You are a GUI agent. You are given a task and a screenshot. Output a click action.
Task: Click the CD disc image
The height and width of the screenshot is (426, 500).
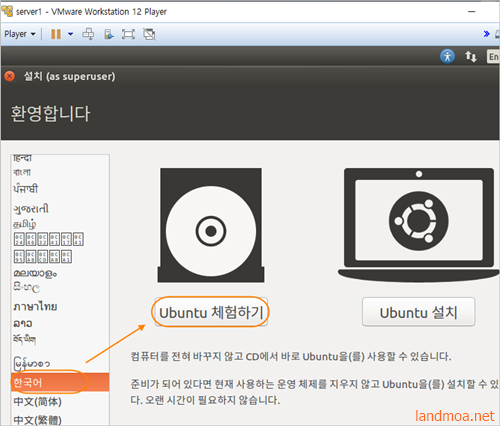tap(211, 225)
